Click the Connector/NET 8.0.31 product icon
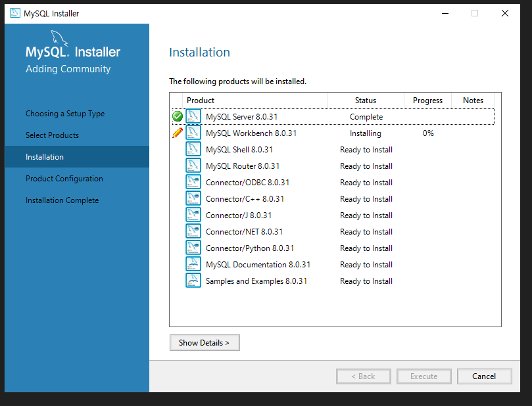 193,231
